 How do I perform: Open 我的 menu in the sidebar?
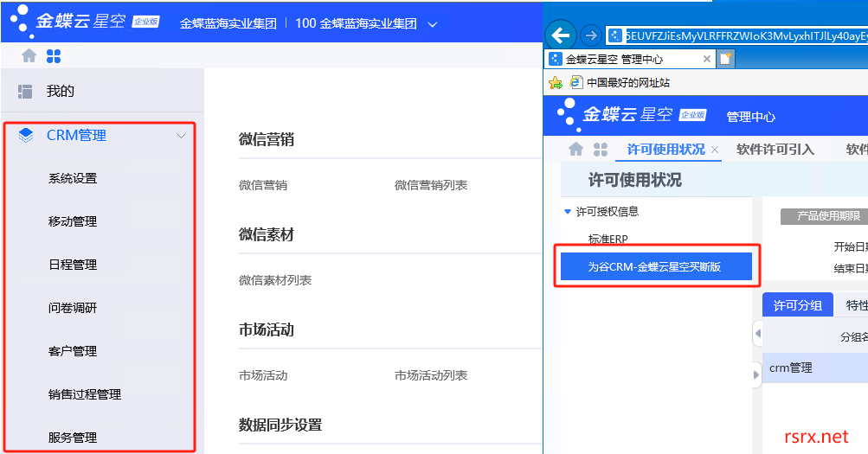[x=61, y=92]
